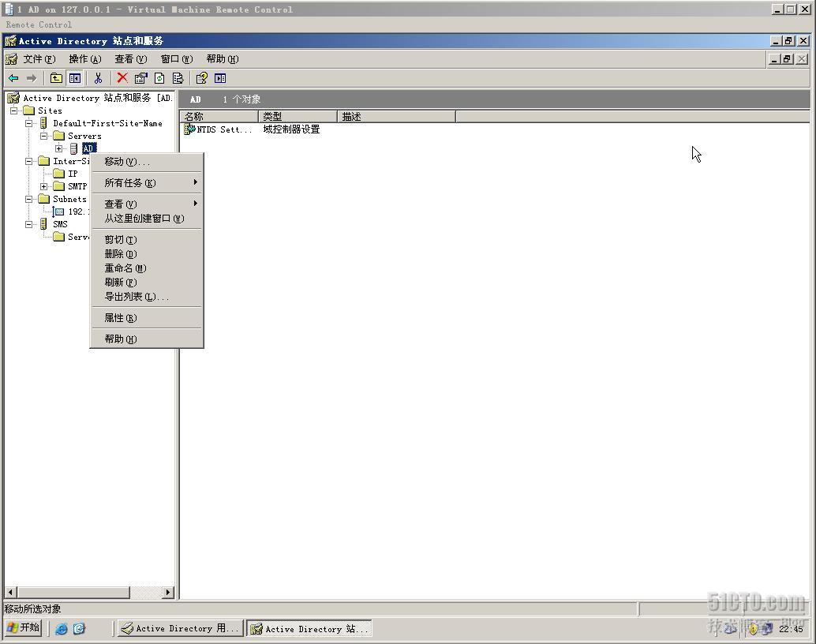The image size is (816, 644).
Task: Collapse the Sites node
Action: [x=14, y=111]
